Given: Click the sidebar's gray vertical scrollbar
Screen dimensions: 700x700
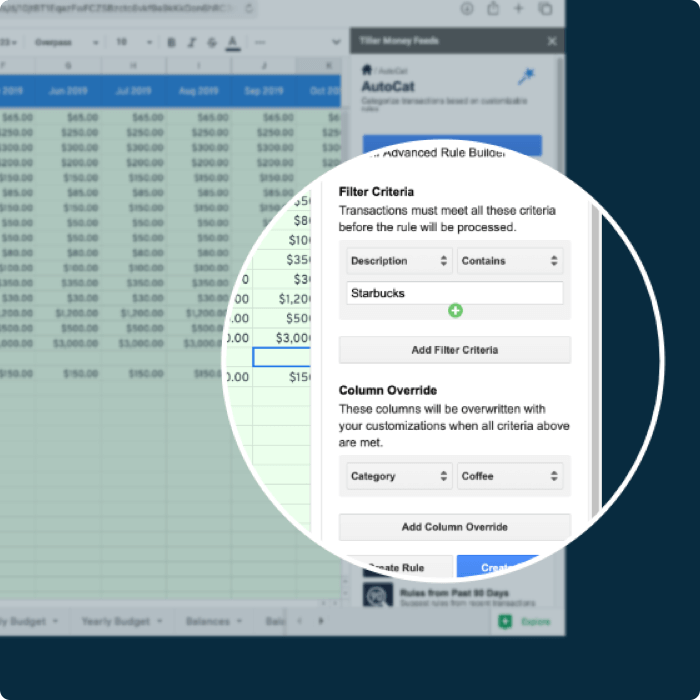Looking at the screenshot, I should [596, 357].
